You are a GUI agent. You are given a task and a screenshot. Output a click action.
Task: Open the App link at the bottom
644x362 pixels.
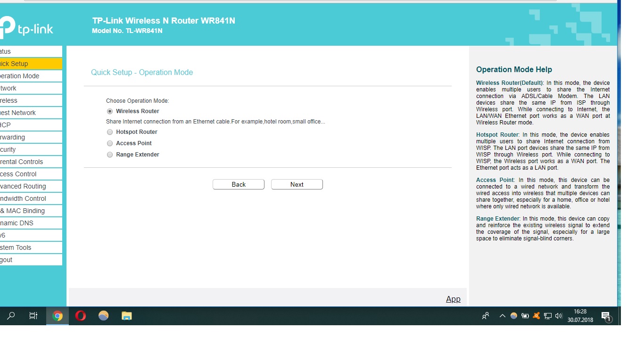click(x=453, y=299)
